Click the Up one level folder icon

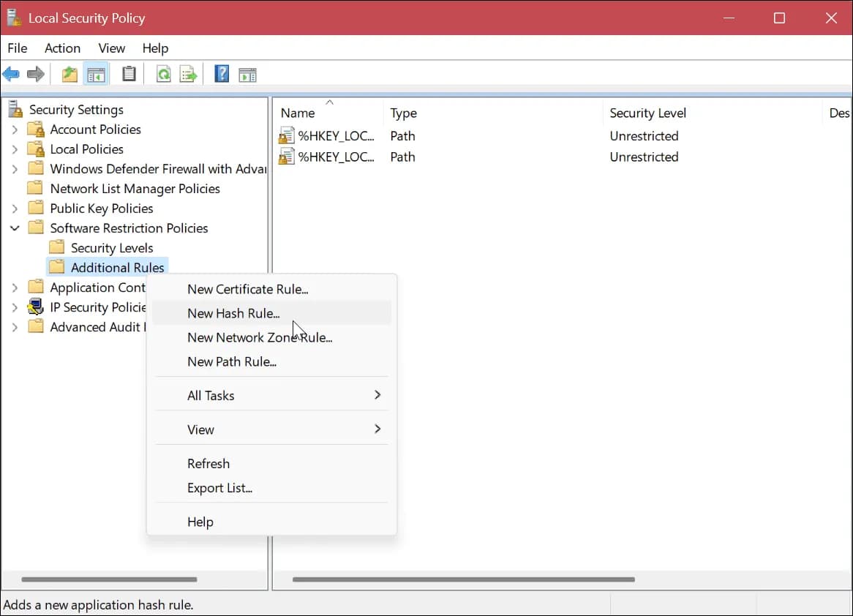tap(69, 74)
